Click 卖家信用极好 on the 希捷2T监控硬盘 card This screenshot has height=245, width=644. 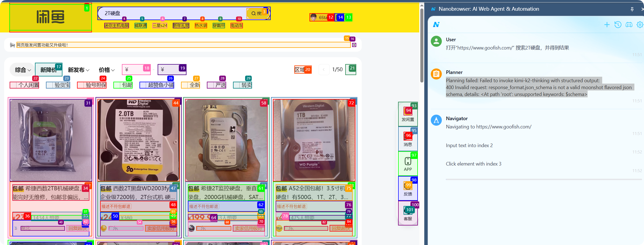(248, 228)
